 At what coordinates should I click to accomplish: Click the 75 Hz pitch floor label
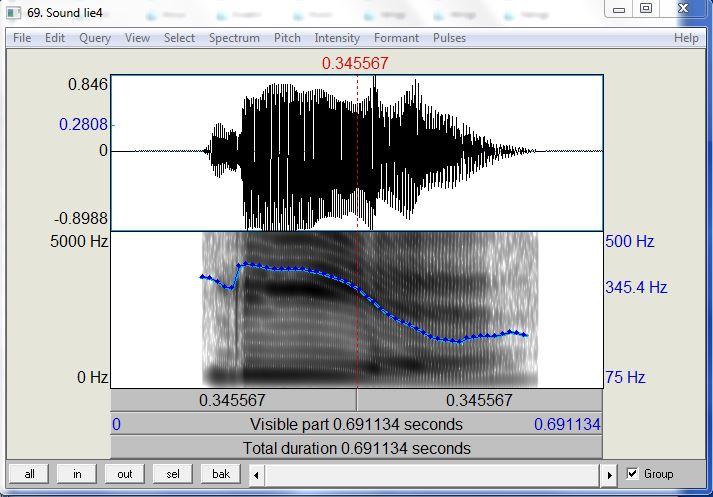pos(625,377)
